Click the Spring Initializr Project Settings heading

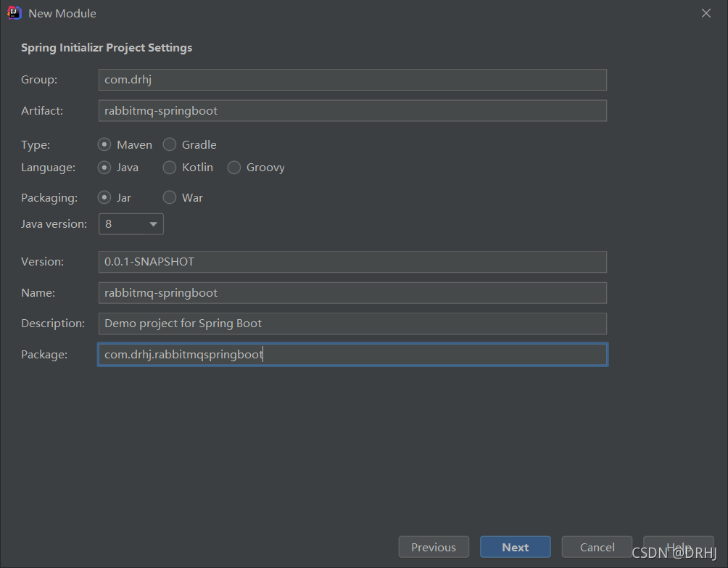pyautogui.click(x=107, y=48)
